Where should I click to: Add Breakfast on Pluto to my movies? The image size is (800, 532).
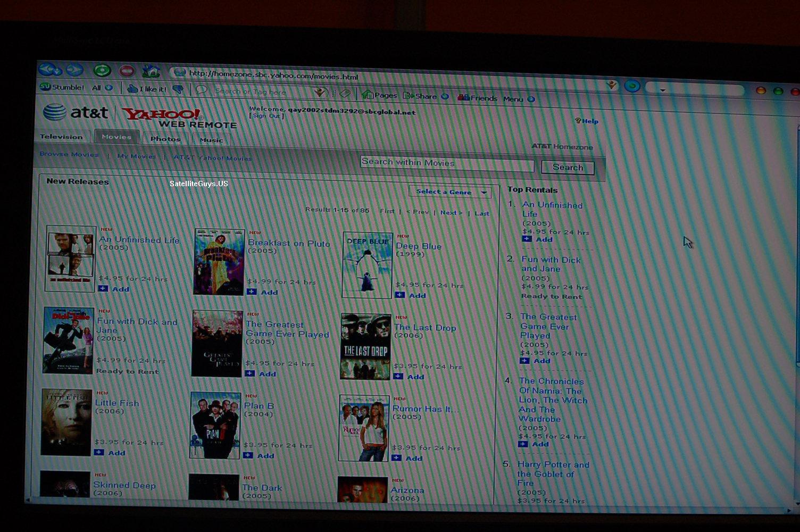[262, 292]
